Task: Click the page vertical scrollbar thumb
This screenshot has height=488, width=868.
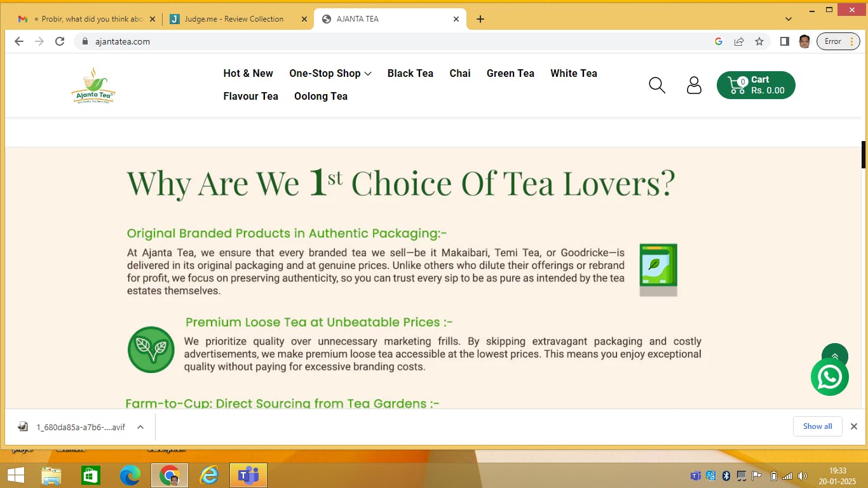Action: [x=864, y=155]
